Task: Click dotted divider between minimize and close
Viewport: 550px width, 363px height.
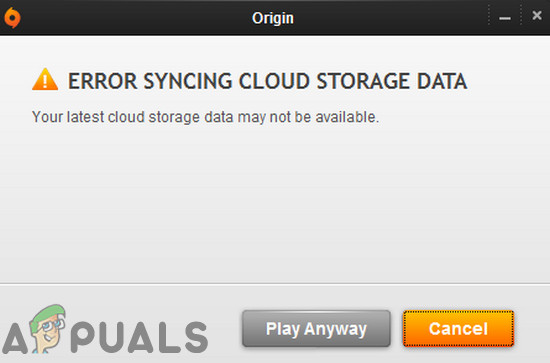Action: point(521,15)
